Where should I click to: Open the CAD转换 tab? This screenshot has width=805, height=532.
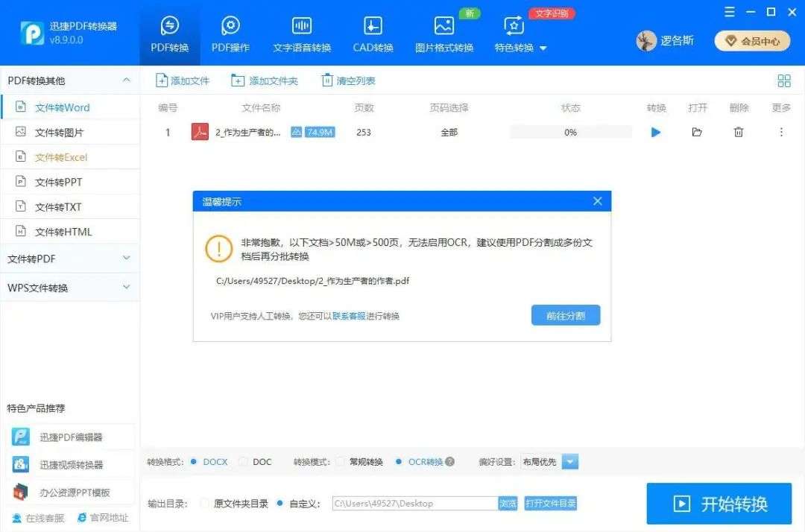click(373, 34)
